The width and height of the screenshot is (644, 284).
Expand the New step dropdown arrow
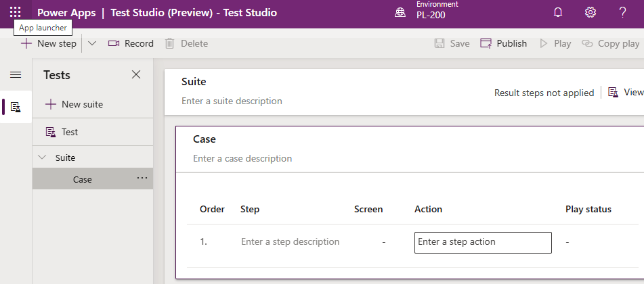[92, 43]
